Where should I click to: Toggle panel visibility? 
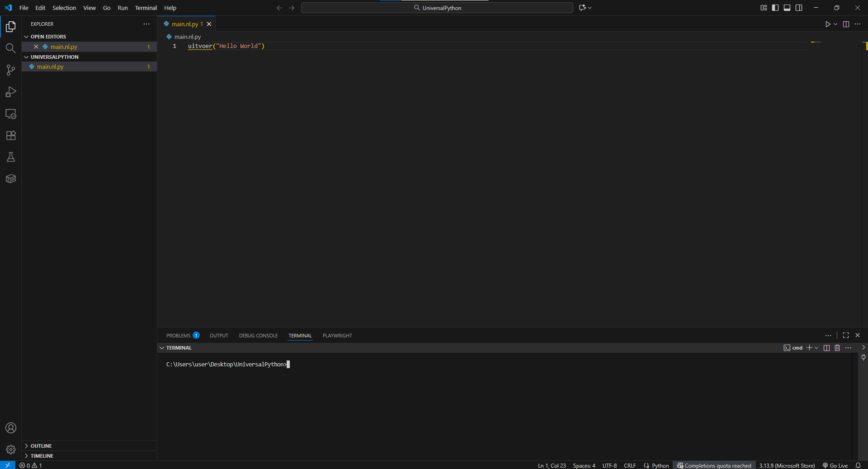[787, 8]
